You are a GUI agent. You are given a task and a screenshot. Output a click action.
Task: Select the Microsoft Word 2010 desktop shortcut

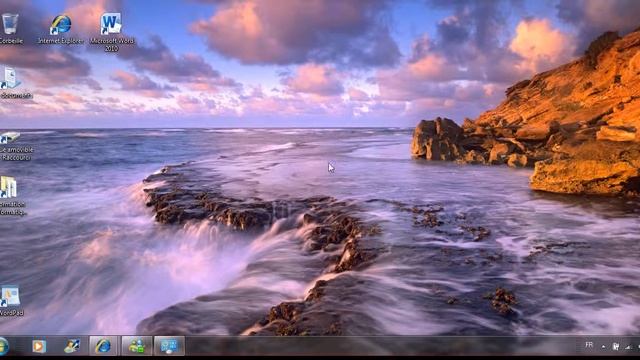[x=111, y=31]
